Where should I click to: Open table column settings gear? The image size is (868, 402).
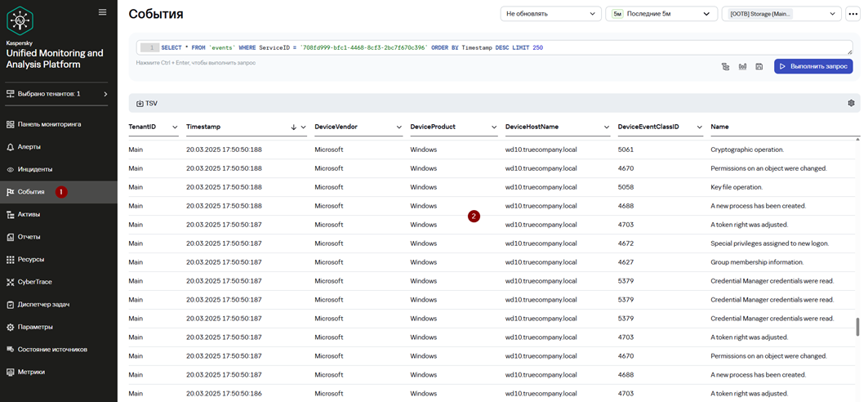(852, 103)
